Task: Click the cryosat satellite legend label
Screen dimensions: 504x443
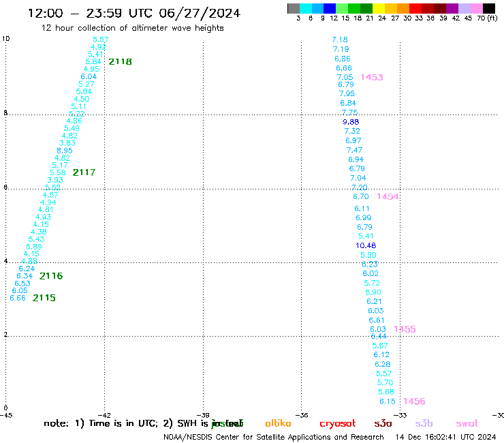Action: click(338, 424)
